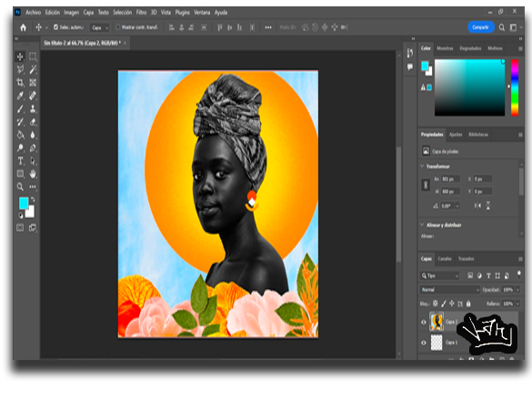Image resolution: width=532 pixels, height=399 pixels.
Task: Select the Brush tool
Action: (x=20, y=109)
